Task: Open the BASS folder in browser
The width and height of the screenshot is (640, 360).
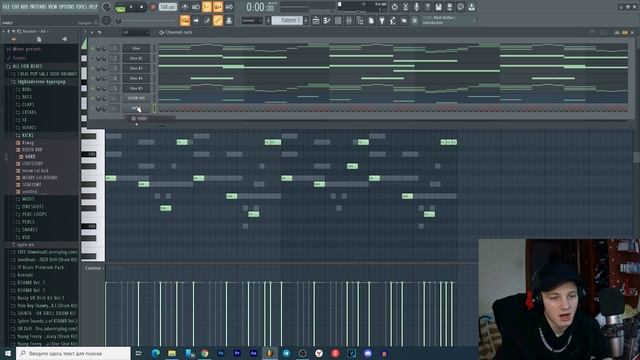Action: [x=27, y=97]
